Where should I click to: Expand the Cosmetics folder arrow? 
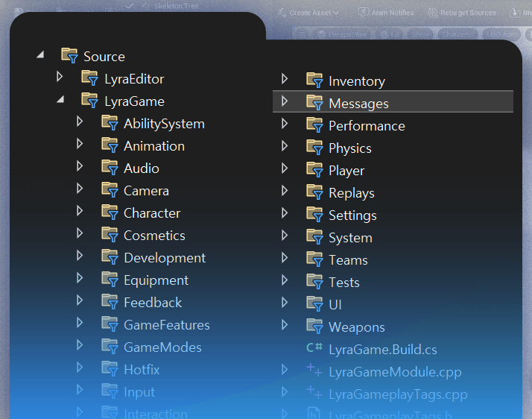pyautogui.click(x=80, y=233)
